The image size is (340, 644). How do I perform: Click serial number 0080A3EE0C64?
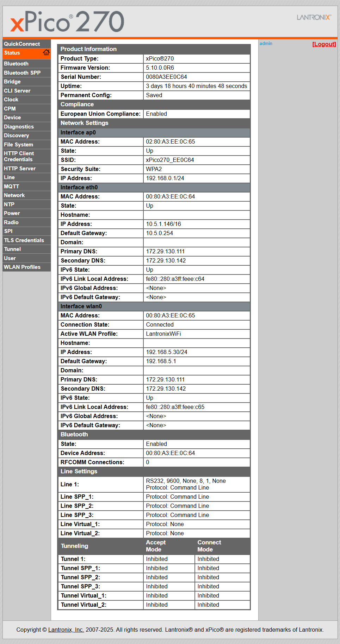coord(166,77)
